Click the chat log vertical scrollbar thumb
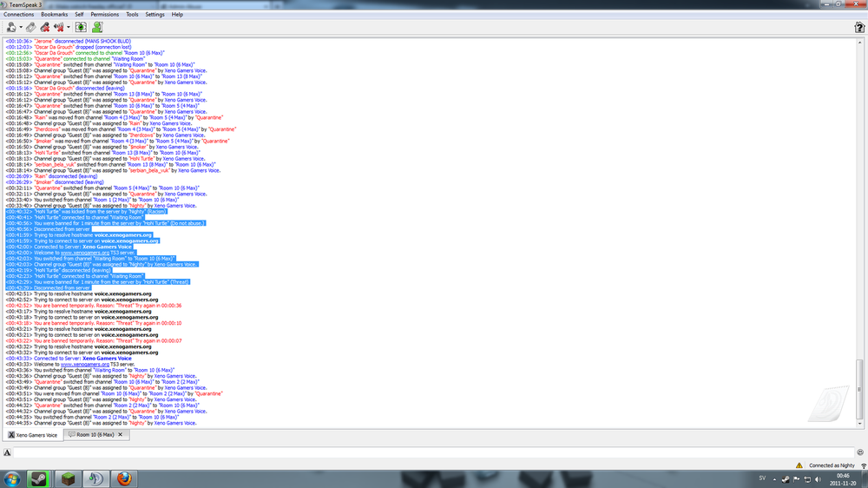 (859, 389)
